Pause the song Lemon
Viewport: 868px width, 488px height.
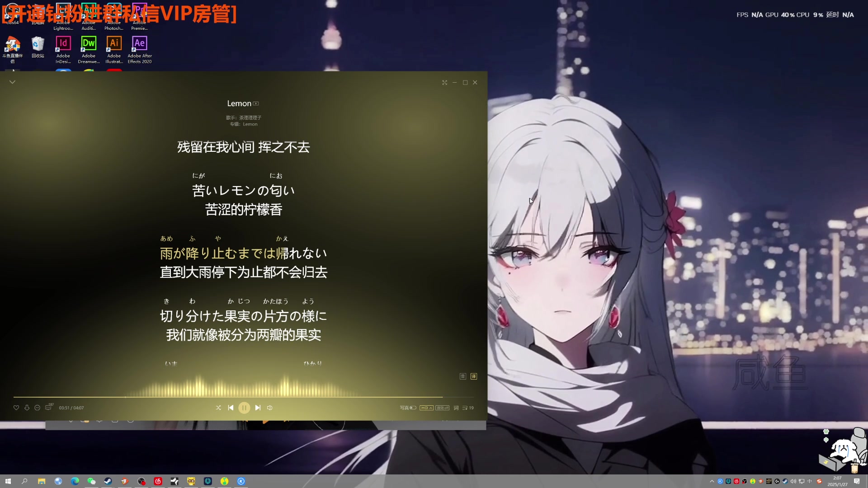click(x=244, y=408)
